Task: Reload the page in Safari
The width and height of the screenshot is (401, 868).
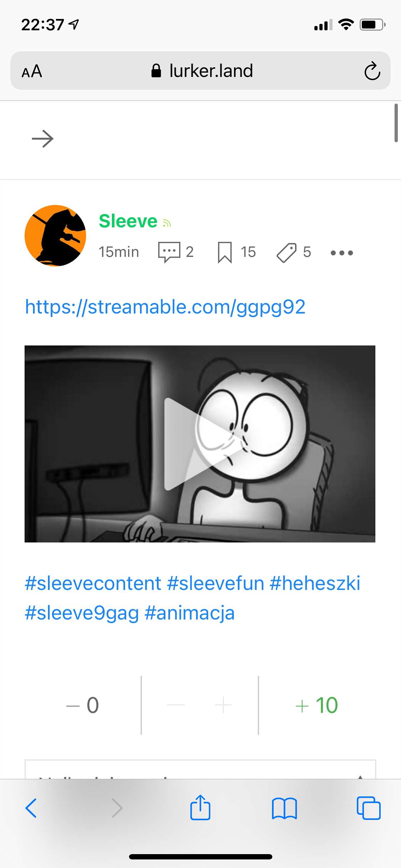Action: click(x=372, y=71)
